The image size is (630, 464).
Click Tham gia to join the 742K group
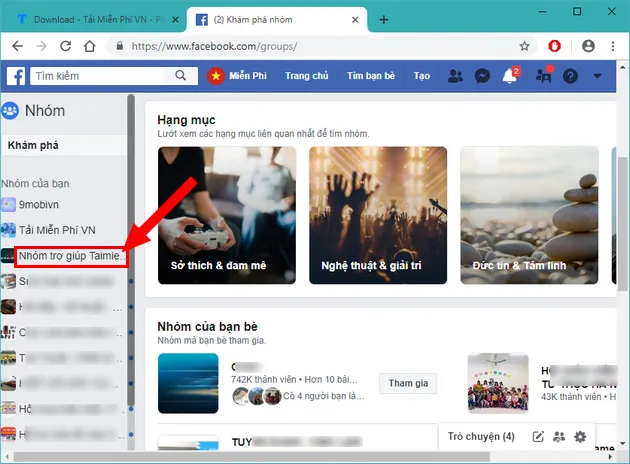pyautogui.click(x=408, y=383)
